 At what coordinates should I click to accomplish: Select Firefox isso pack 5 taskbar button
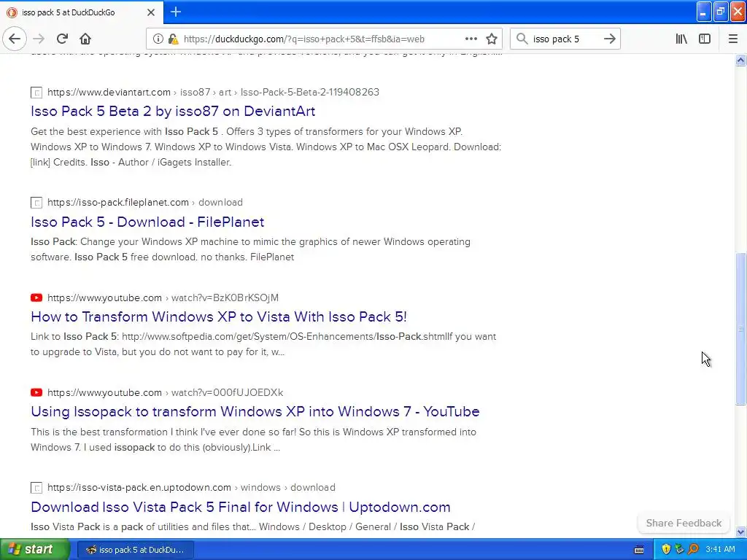(x=135, y=550)
